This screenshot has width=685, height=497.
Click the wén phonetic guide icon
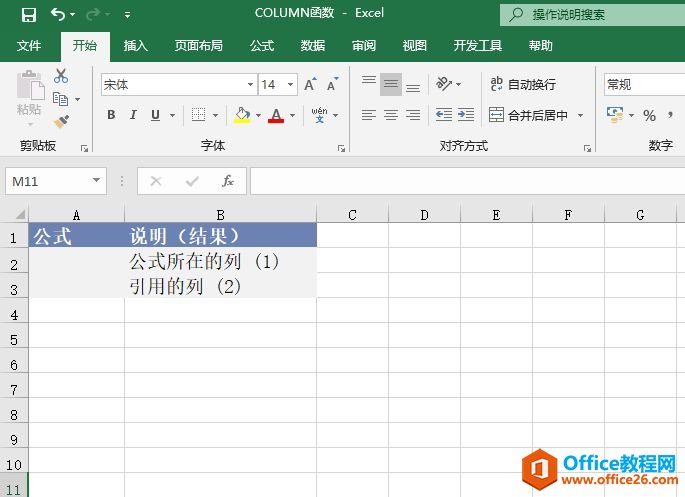(319, 115)
